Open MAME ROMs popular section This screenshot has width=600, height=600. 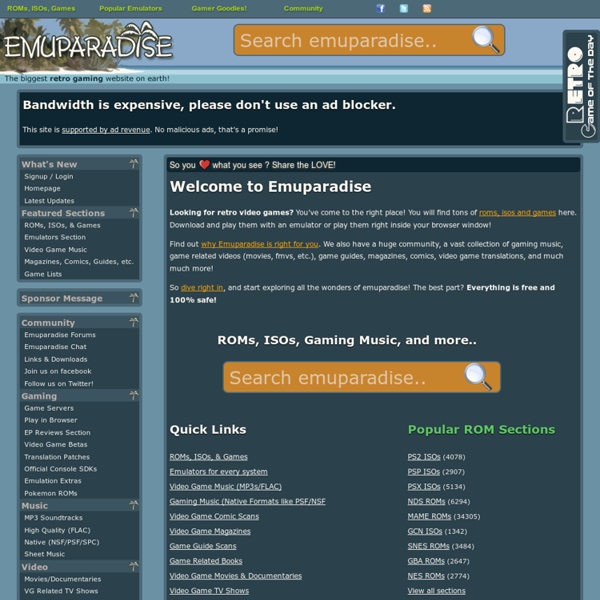[x=429, y=517]
